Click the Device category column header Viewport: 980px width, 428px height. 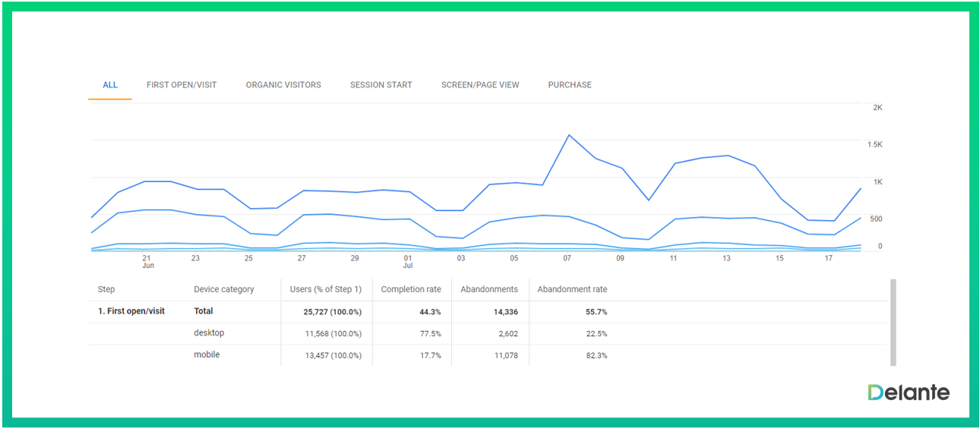tap(224, 289)
